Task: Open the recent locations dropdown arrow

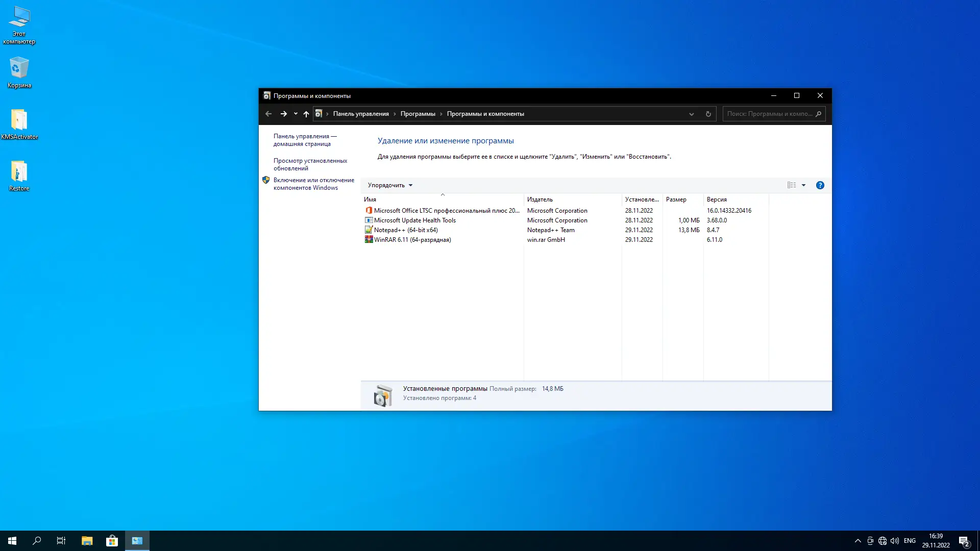Action: (296, 114)
